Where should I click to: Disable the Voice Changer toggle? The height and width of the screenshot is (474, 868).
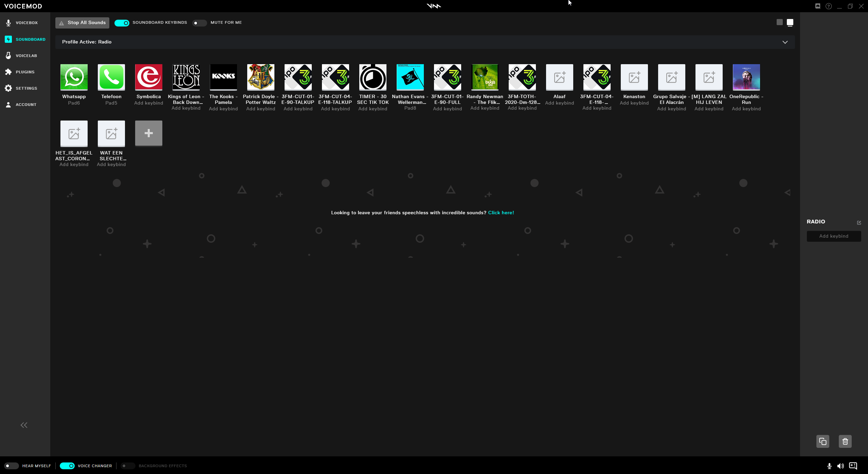tap(67, 466)
